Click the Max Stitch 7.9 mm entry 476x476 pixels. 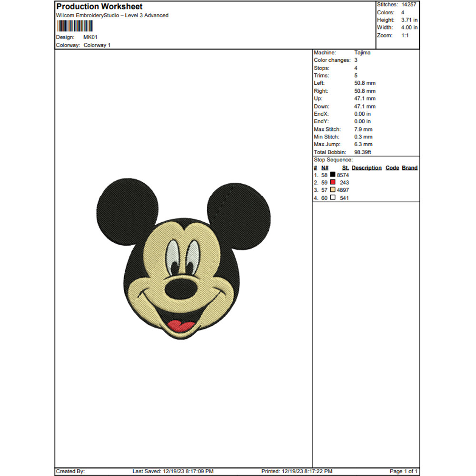point(363,129)
